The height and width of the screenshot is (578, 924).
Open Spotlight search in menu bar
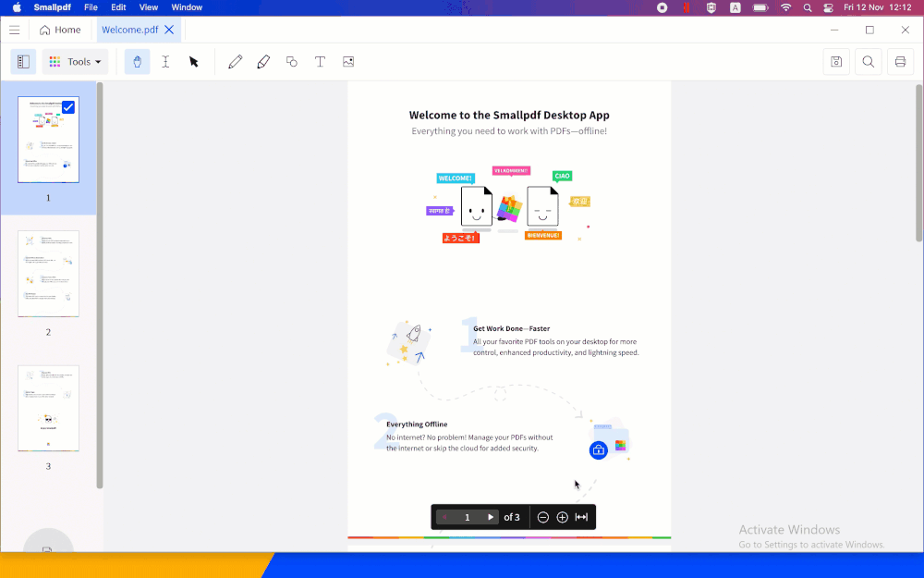[x=808, y=7]
